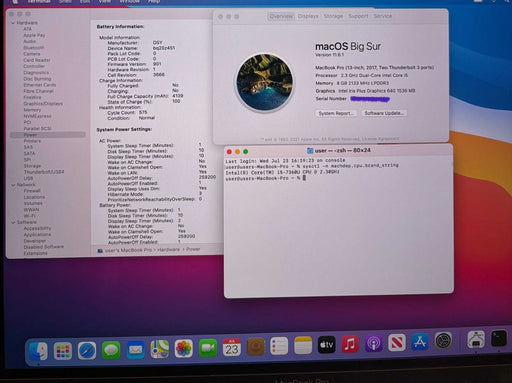Image resolution: width=512 pixels, height=383 pixels.
Task: Select Thunderbolt/USB4 in hardware list
Action: (x=44, y=172)
